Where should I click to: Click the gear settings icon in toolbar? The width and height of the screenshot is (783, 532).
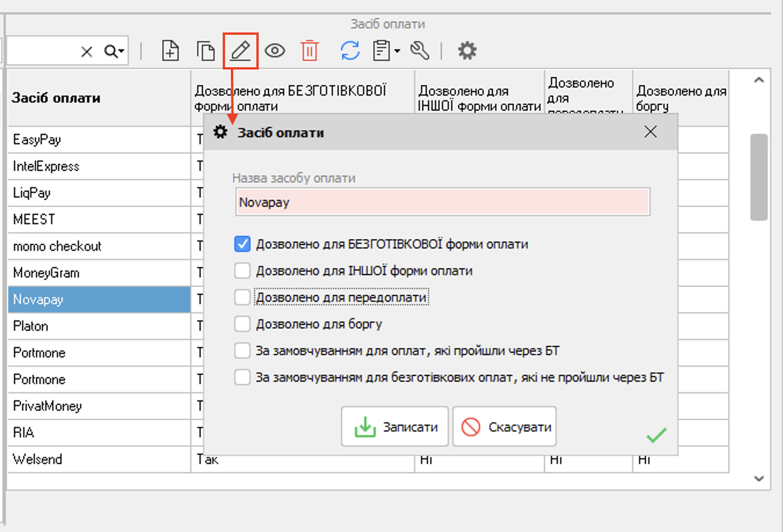(x=467, y=51)
